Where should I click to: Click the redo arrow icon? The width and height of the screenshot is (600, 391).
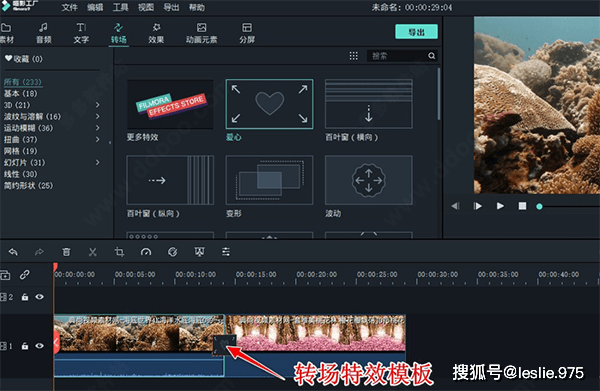coord(39,252)
